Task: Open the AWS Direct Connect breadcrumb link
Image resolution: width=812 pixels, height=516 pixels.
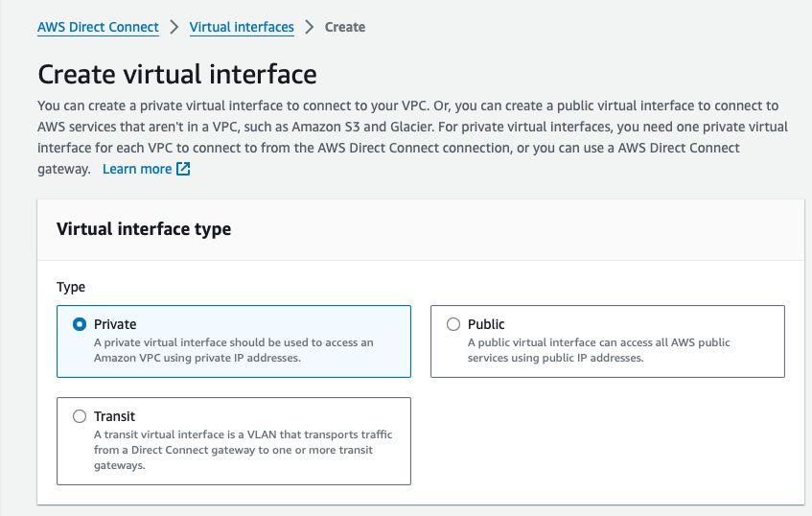Action: [x=98, y=27]
